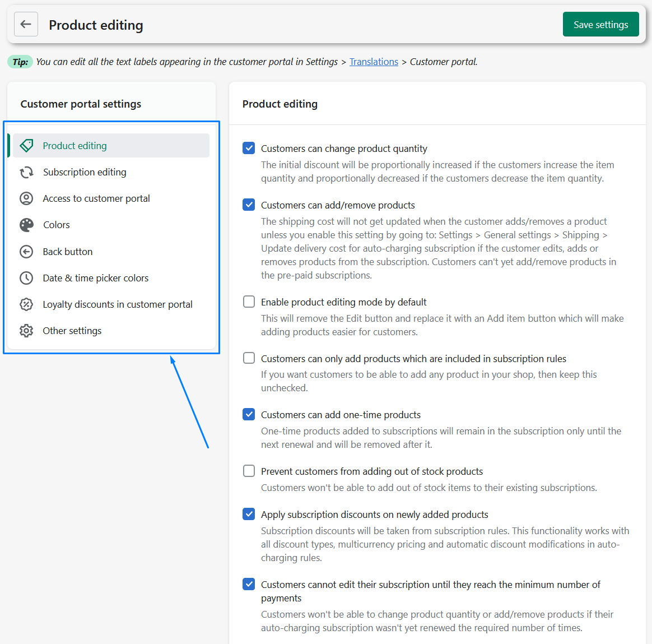Click description starting 'This will remove the Edit button'

(443, 325)
